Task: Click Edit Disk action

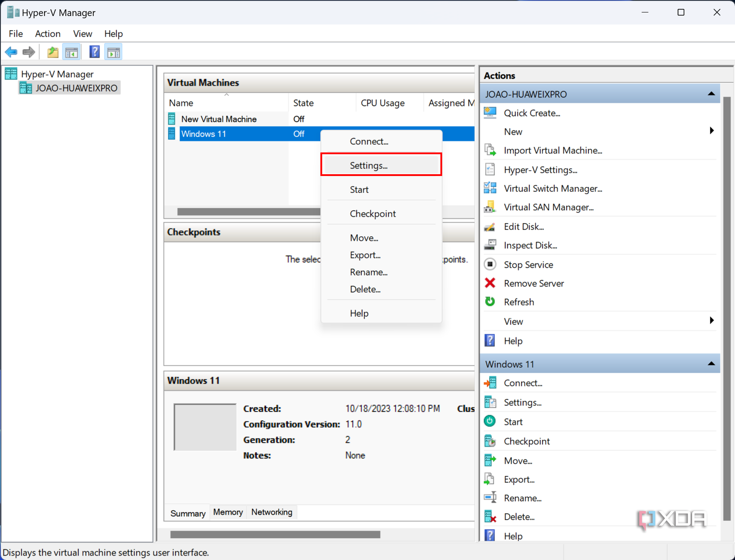Action: tap(523, 226)
